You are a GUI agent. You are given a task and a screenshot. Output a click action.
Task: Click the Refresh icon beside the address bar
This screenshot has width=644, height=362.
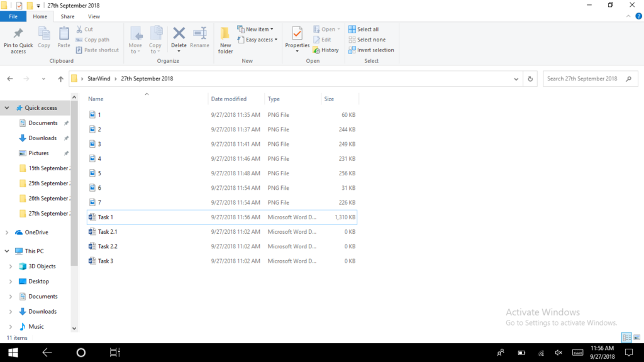pos(530,79)
